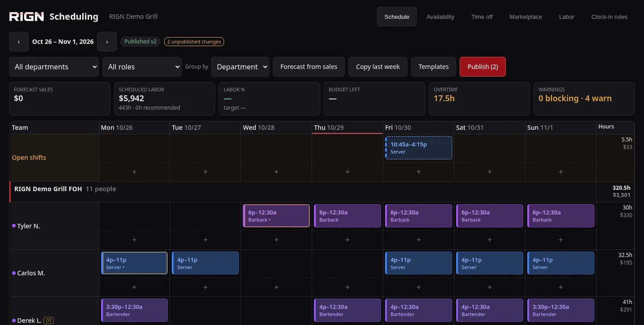The height and width of the screenshot is (325, 644).
Task: Add a Friday shift for Tyler N.
Action: 419,240
